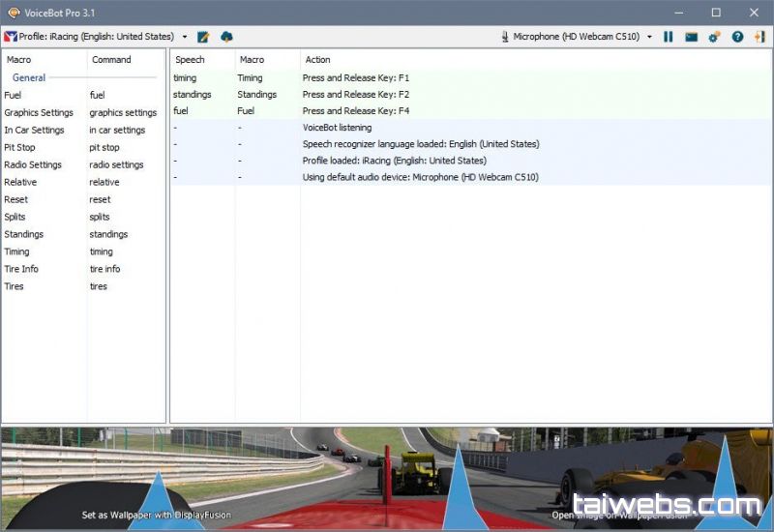Click the exit door icon
774x532 pixels.
759,37
